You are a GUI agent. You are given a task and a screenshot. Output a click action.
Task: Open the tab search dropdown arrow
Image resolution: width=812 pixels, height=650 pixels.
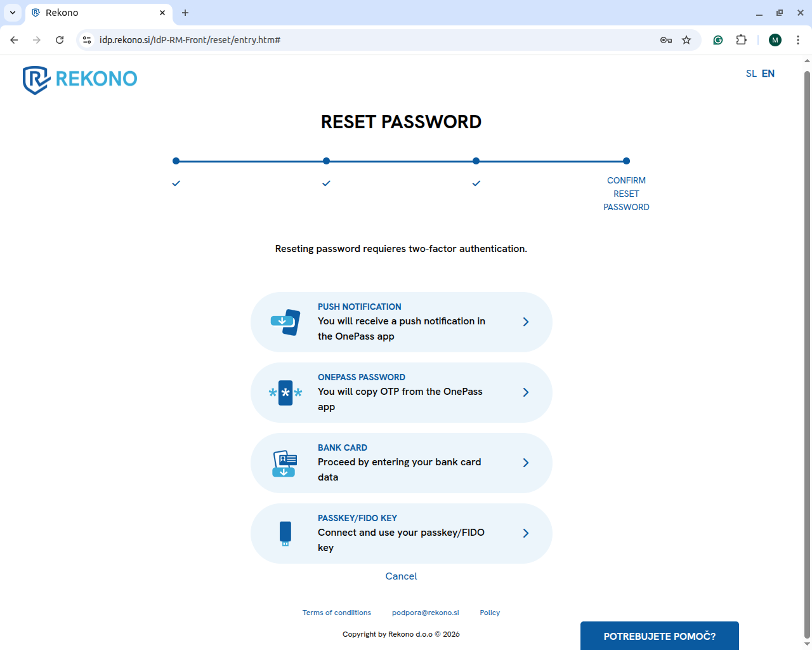(12, 13)
